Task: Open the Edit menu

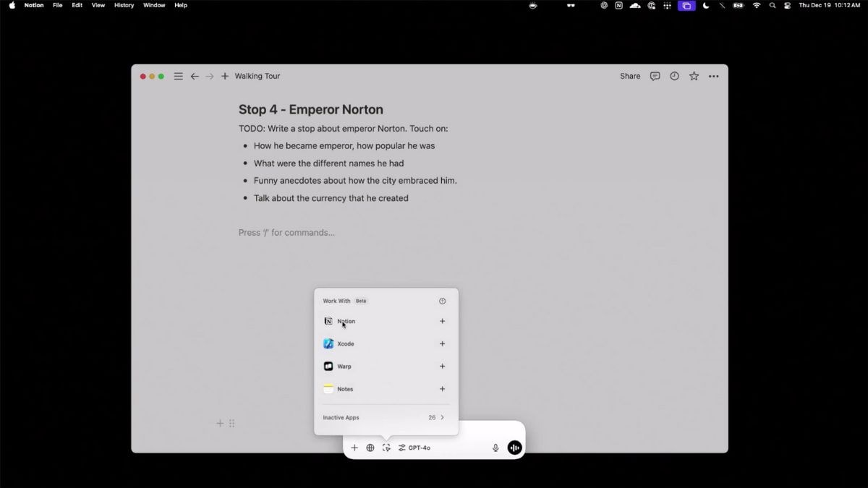Action: coord(77,5)
